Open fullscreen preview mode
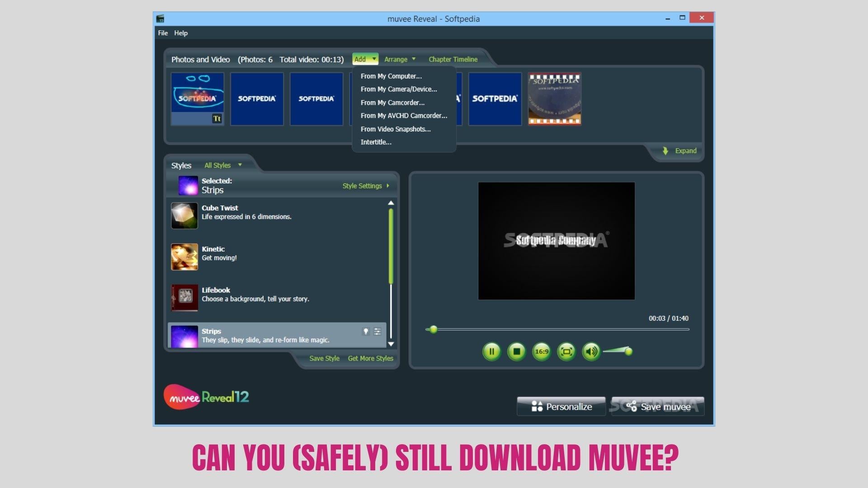 [566, 352]
